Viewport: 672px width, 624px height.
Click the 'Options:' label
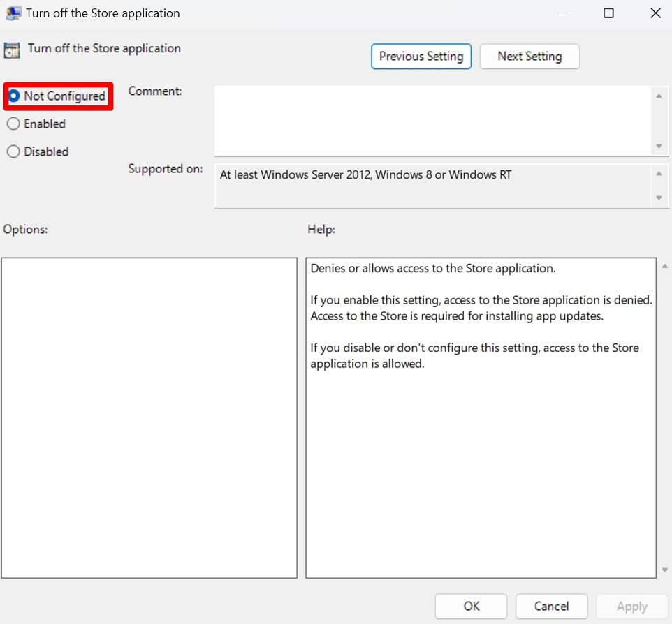pos(25,230)
